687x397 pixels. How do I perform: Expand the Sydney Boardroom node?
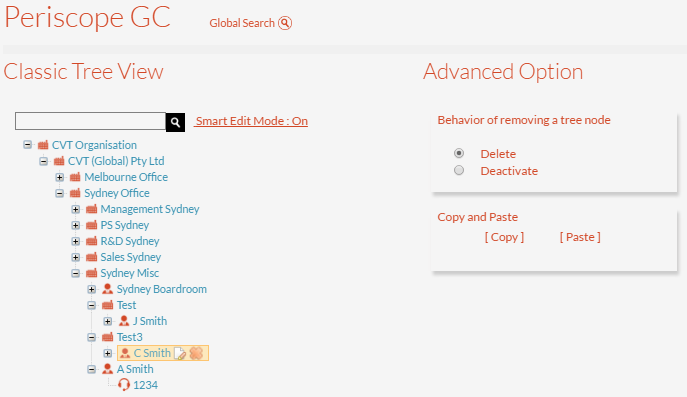(x=92, y=289)
